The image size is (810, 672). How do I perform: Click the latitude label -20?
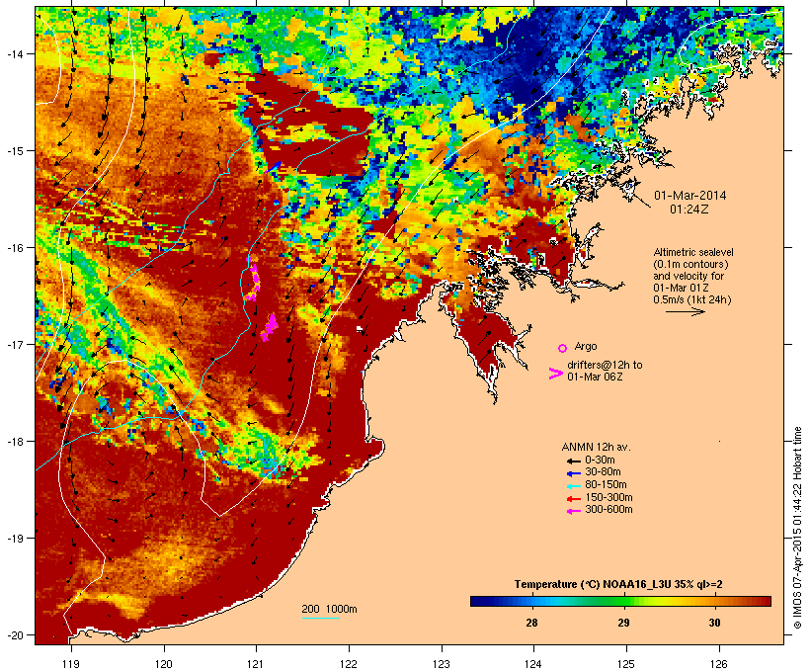click(x=14, y=634)
